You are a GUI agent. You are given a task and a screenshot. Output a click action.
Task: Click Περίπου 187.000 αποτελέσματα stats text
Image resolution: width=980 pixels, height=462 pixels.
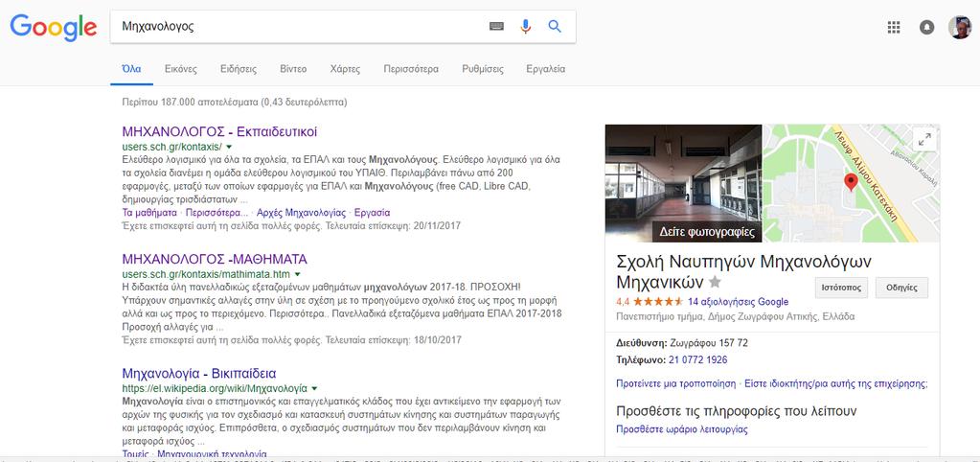click(x=235, y=102)
